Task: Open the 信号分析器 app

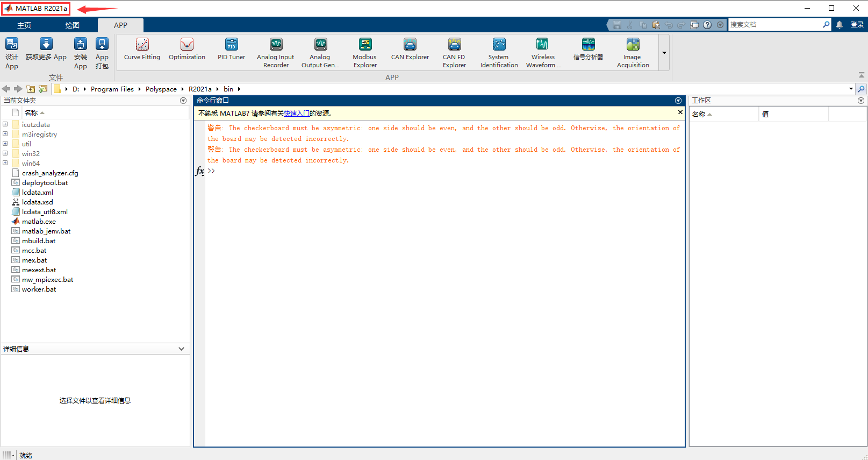Action: (588, 49)
